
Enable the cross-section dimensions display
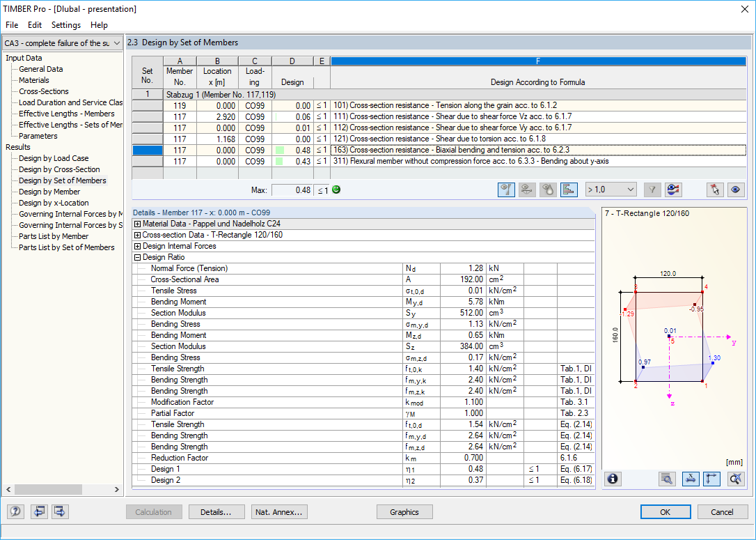tap(689, 479)
